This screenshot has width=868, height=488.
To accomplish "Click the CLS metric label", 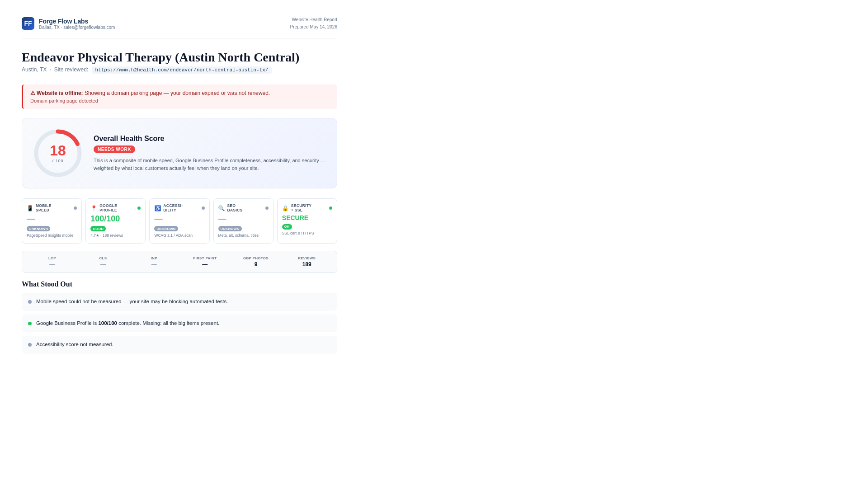I will click(x=103, y=258).
